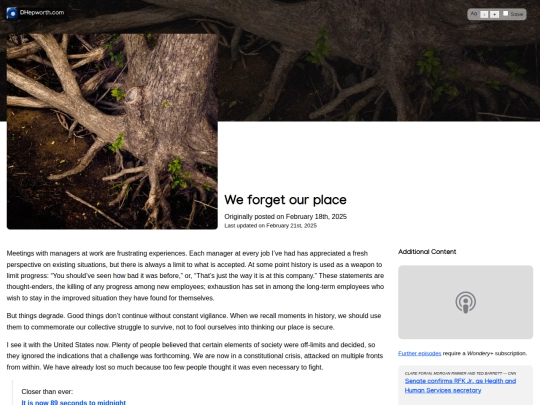
Task: Click the article byline above RFK link
Action: point(460,373)
